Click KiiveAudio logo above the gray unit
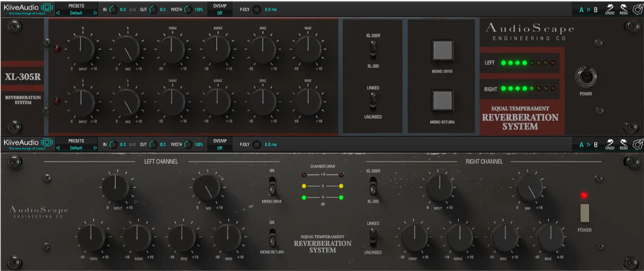The width and height of the screenshot is (644, 271). tap(27, 144)
